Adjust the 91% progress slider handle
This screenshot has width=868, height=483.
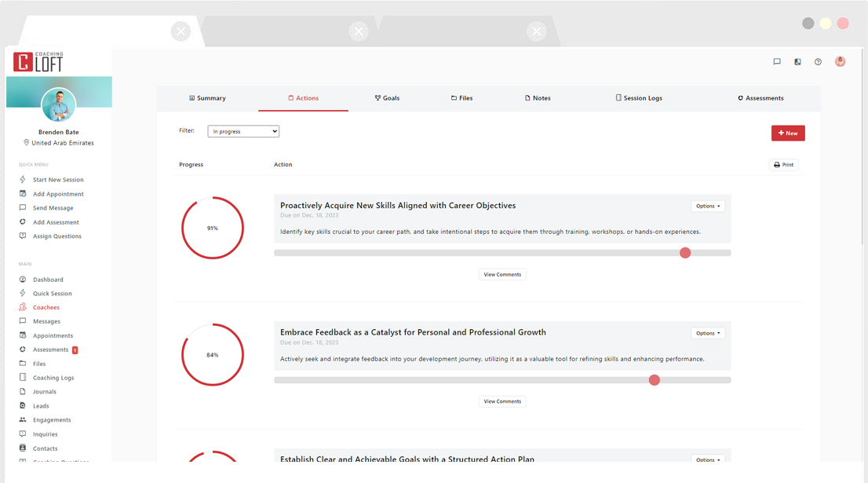685,252
